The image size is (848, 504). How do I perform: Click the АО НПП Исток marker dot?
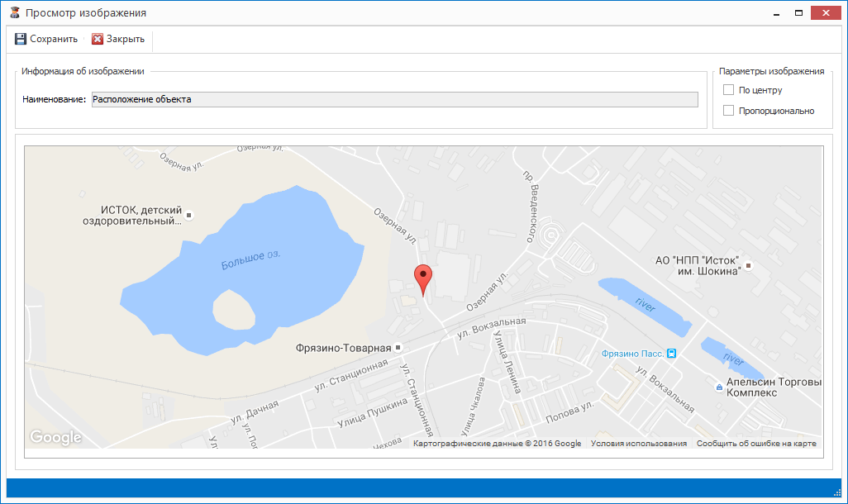(x=749, y=265)
